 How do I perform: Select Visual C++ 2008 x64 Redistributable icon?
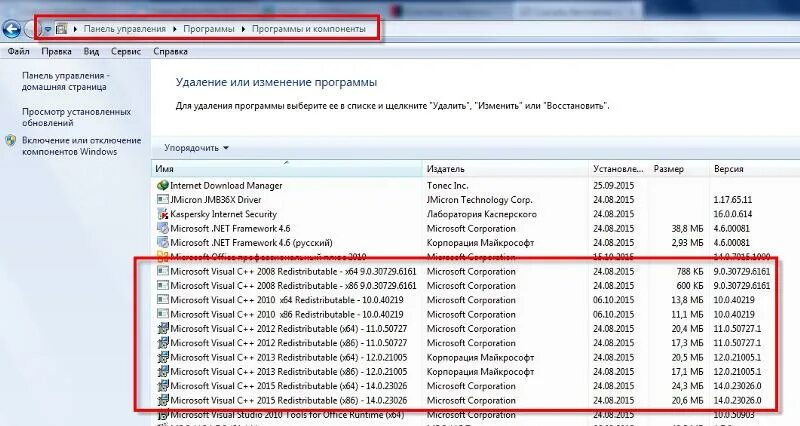(163, 271)
